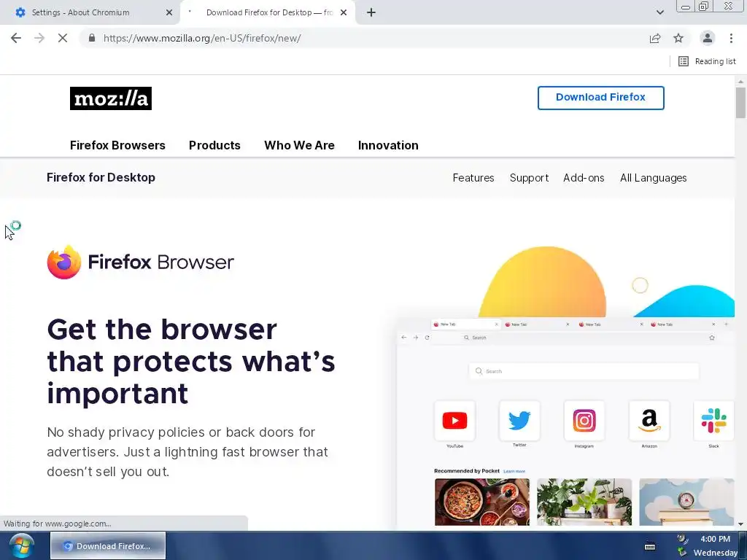The image size is (747, 560).
Task: Click the Slack tile in the mockup
Action: (x=713, y=421)
